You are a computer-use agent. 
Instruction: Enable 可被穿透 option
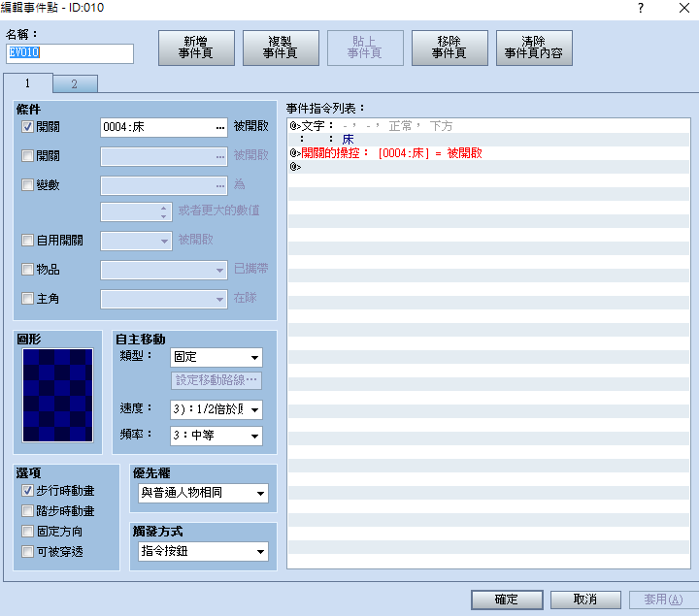click(27, 552)
